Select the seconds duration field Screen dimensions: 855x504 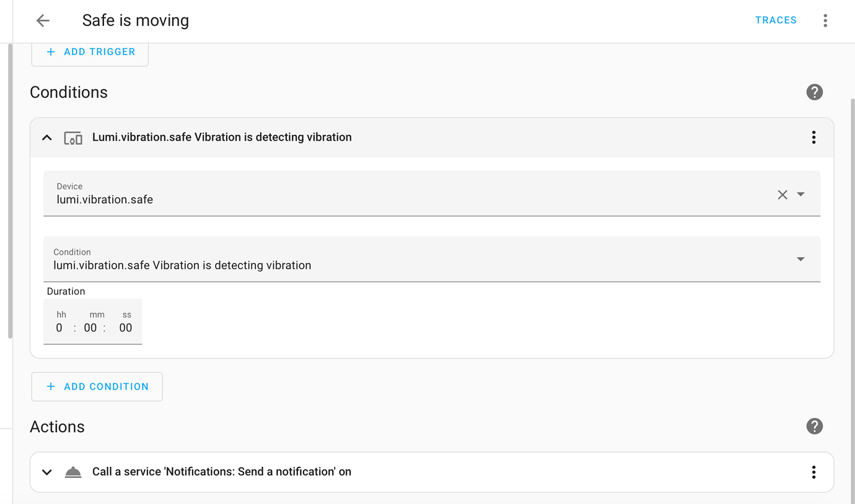125,328
